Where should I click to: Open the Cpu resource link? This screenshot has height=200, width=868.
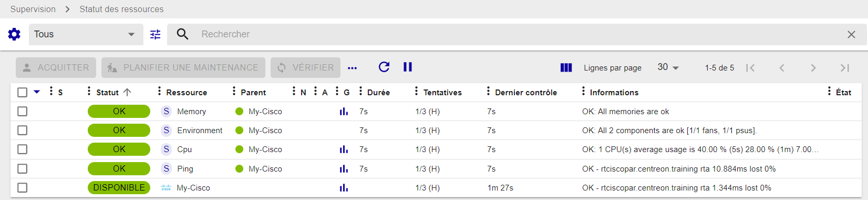click(184, 149)
